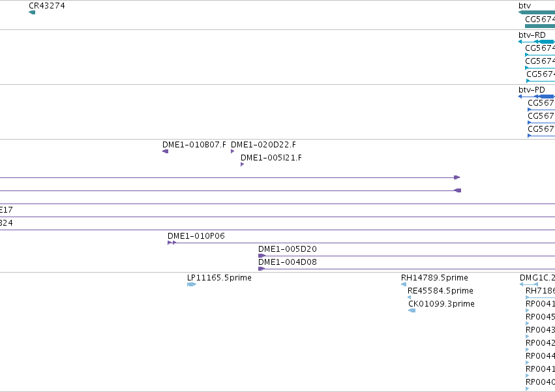
Task: Click the DME1-005I21.F feature arrow
Action: click(243, 164)
